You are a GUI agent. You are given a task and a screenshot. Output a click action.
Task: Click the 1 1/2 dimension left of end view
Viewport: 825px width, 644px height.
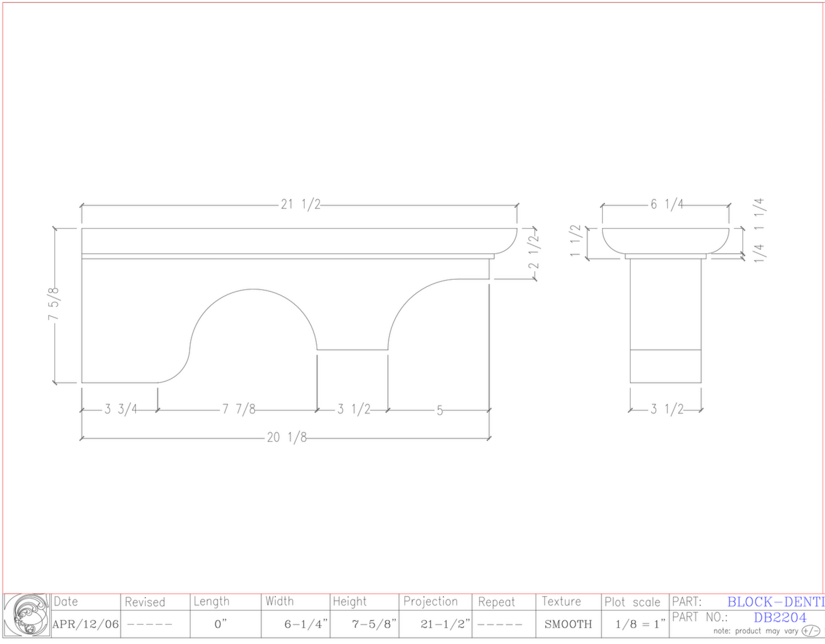click(575, 241)
